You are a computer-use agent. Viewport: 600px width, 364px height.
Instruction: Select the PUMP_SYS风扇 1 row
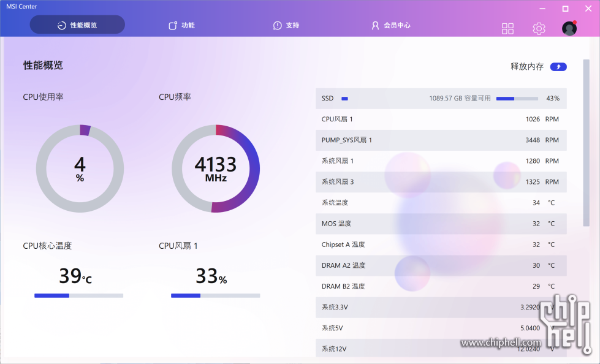[x=441, y=140]
